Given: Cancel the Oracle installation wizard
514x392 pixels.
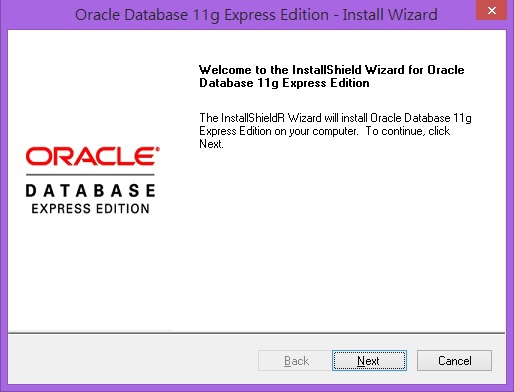Looking at the screenshot, I should click(454, 360).
